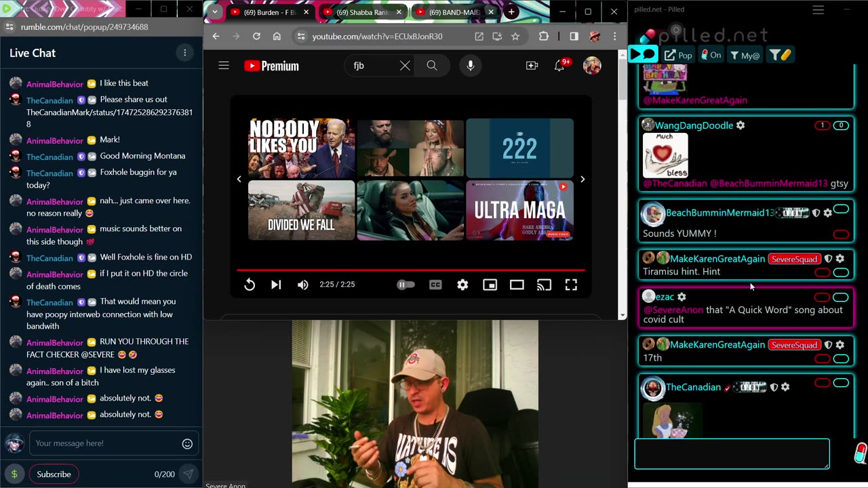This screenshot has height=488, width=868.
Task: Show previous end-screen suggestions
Action: [239, 179]
